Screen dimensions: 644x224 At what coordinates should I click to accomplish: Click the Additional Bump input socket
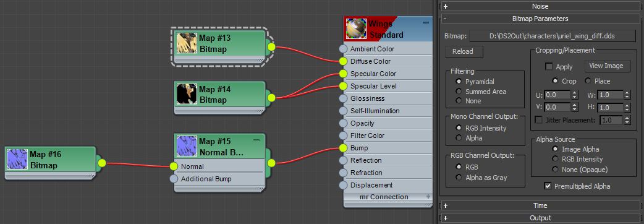[174, 179]
